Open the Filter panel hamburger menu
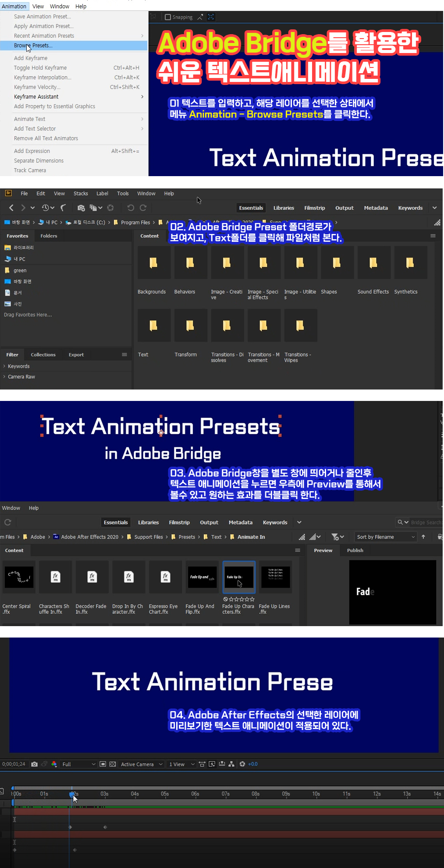 coord(124,354)
